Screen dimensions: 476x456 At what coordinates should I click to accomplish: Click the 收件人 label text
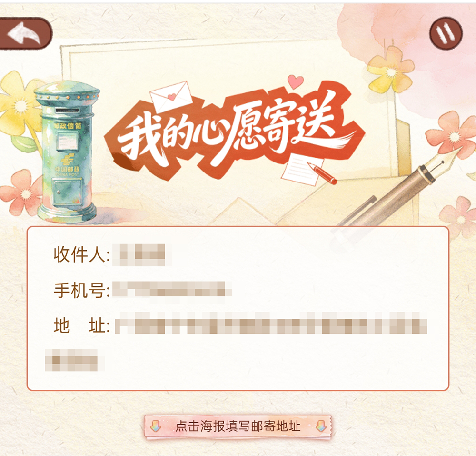(81, 255)
